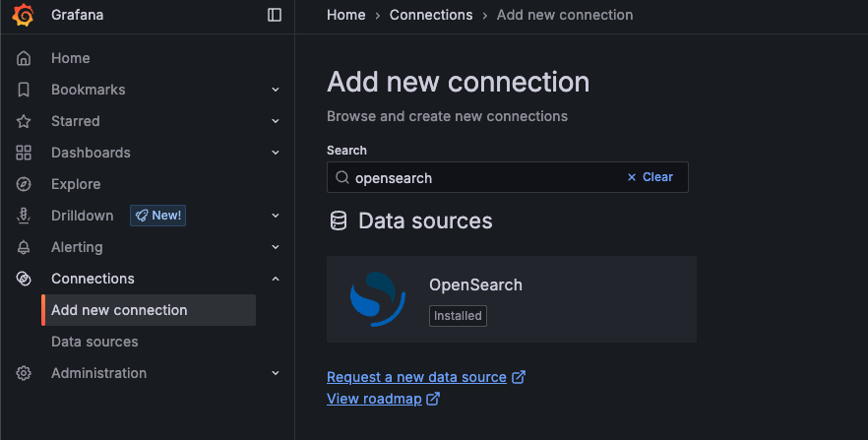The image size is (868, 440).
Task: Click the Connections plug icon
Action: click(x=24, y=279)
